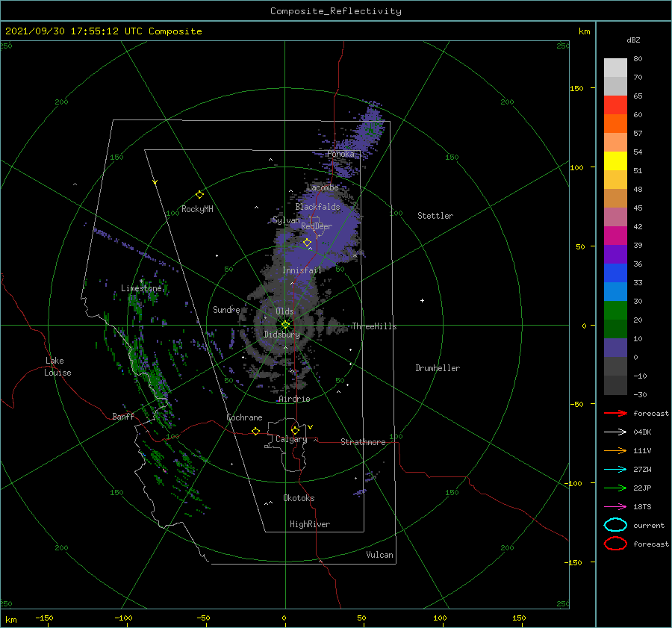Click the radar site diamond at Didsbury center
The width and height of the screenshot is (672, 628).
pyautogui.click(x=285, y=325)
